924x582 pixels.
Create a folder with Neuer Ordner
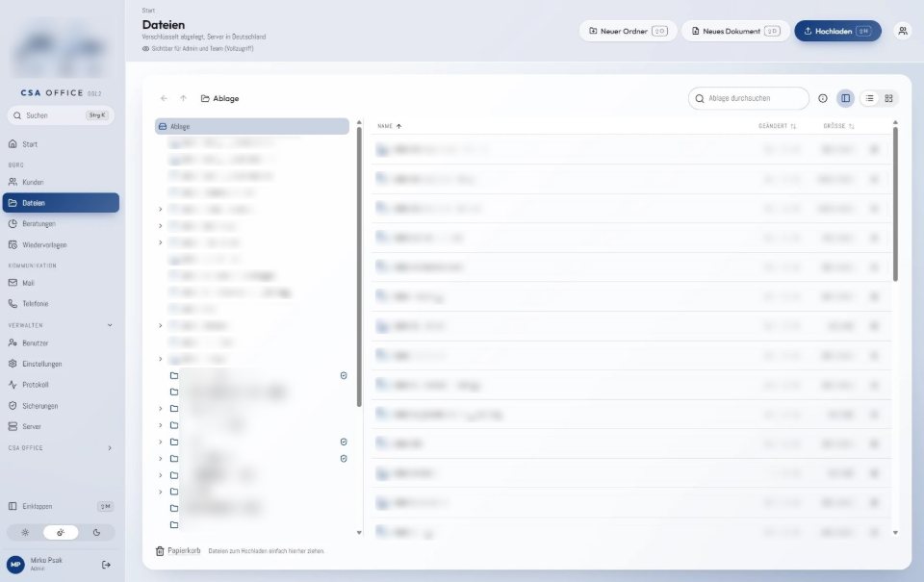[x=629, y=31]
